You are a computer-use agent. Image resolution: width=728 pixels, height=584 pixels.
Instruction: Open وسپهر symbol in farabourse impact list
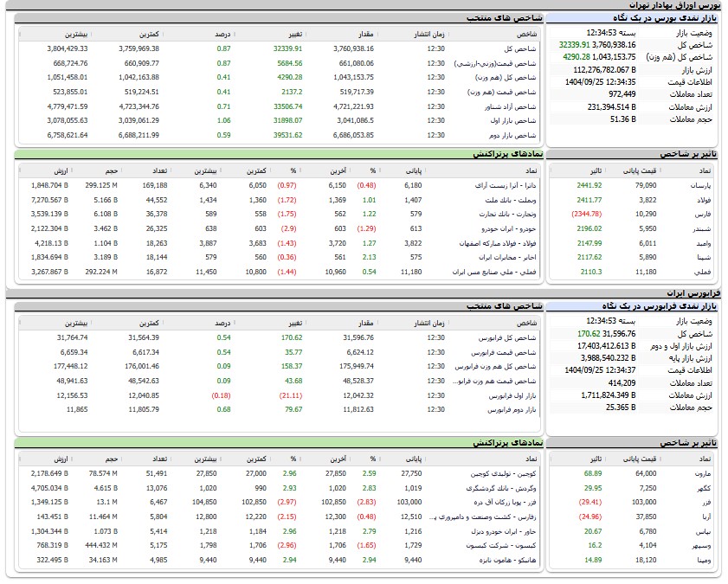pos(697,546)
